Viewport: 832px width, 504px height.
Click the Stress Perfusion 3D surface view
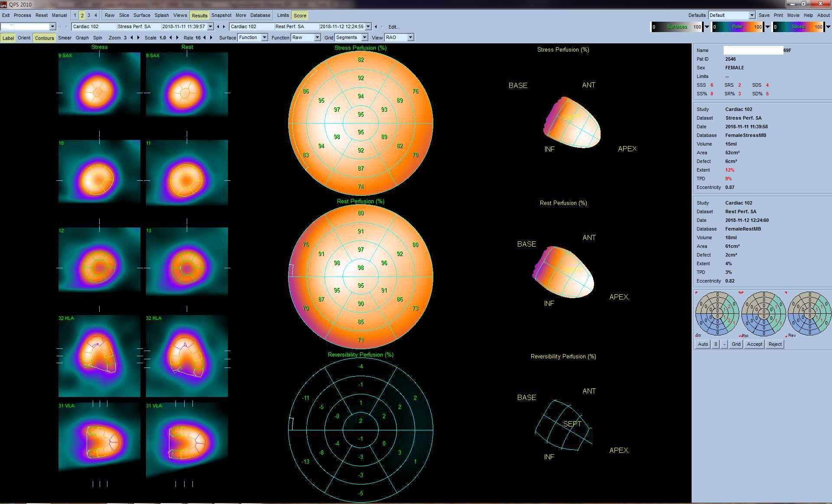click(x=572, y=122)
